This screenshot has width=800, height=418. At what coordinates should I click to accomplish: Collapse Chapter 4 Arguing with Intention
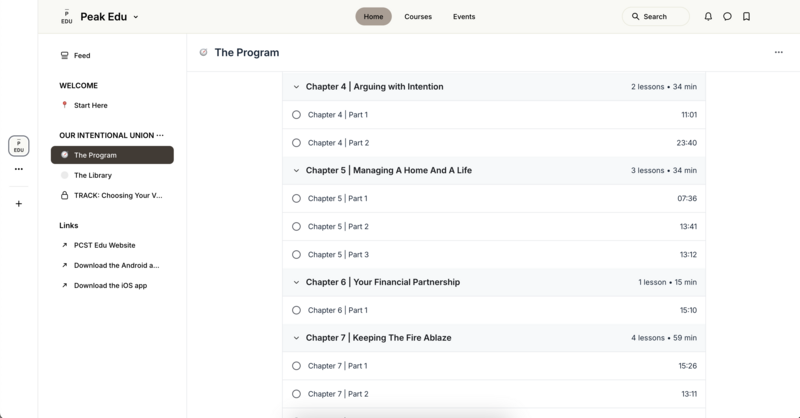296,87
